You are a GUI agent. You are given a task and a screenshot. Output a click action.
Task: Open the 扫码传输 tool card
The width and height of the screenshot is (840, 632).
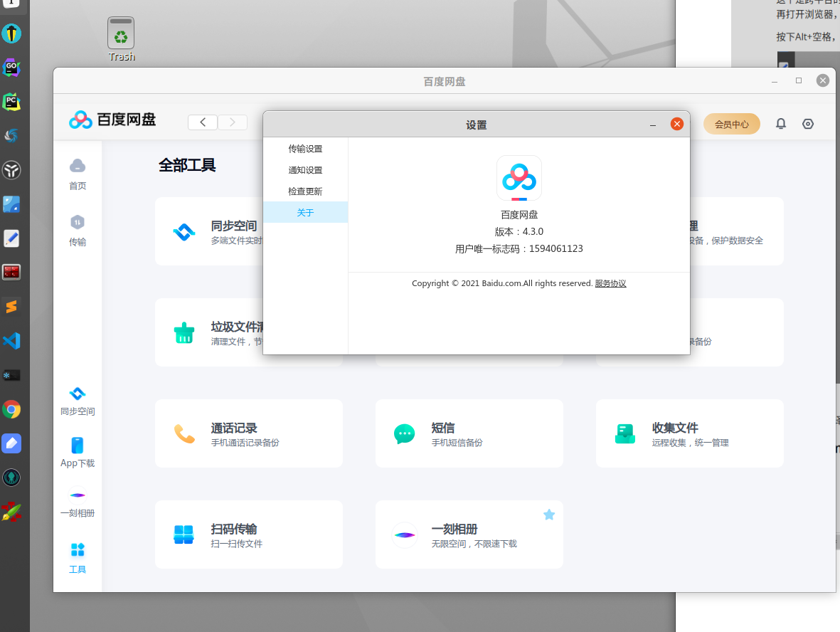click(248, 534)
